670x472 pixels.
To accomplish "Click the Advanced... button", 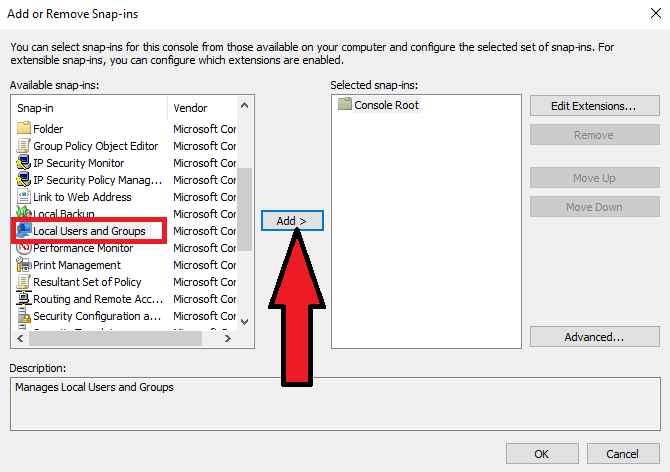I will point(594,337).
